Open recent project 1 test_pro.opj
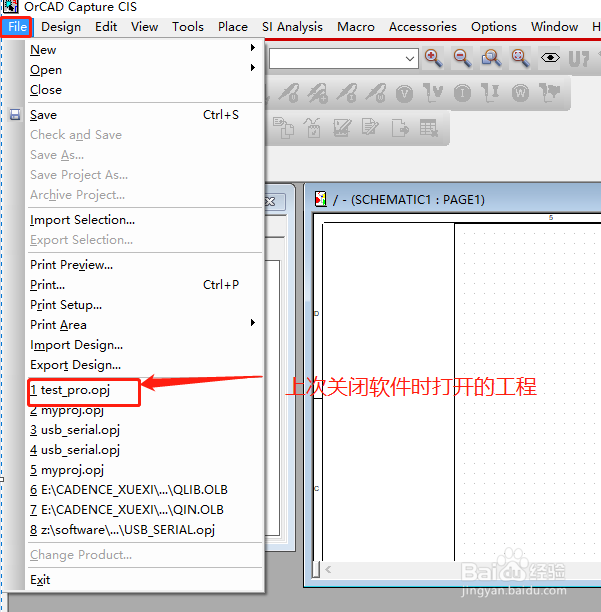Screen dimensions: 601x612 pyautogui.click(x=145, y=390)
